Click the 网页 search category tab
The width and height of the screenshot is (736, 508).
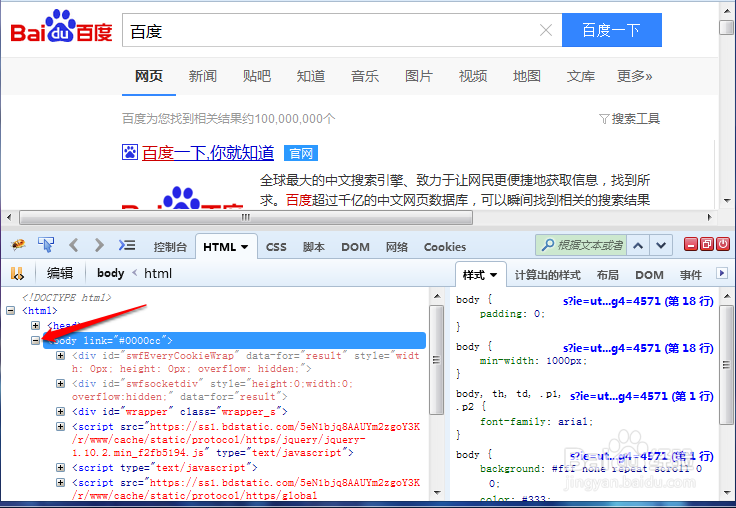click(149, 76)
